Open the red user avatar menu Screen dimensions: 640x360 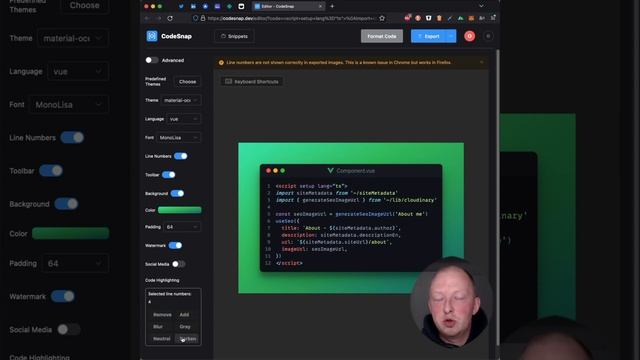[x=469, y=36]
